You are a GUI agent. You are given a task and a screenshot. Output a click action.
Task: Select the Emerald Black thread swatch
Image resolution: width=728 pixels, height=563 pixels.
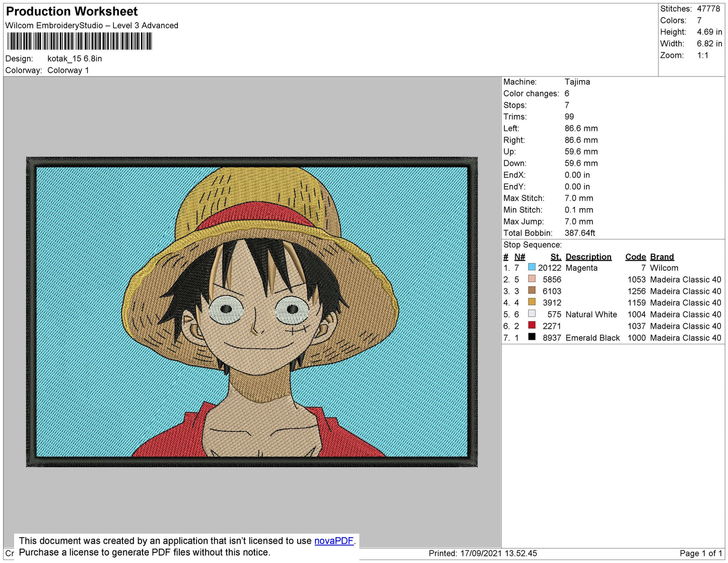tap(532, 337)
